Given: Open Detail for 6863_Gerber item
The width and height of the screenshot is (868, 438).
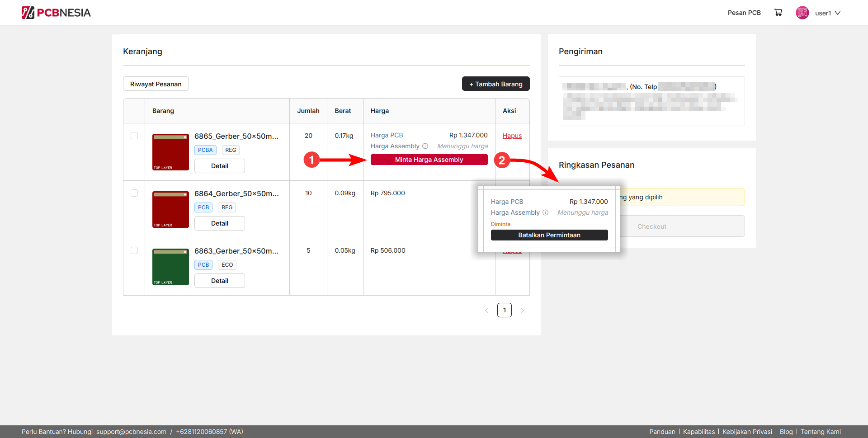Looking at the screenshot, I should pos(220,281).
